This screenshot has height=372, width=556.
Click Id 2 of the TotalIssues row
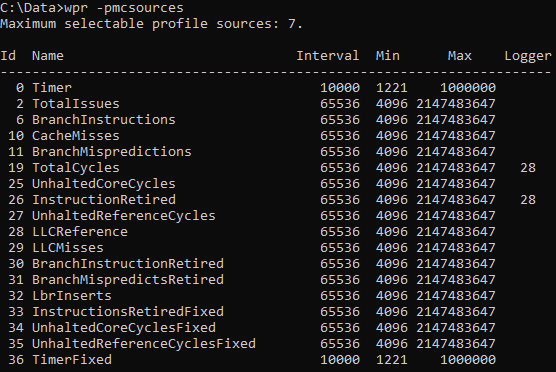pos(20,104)
